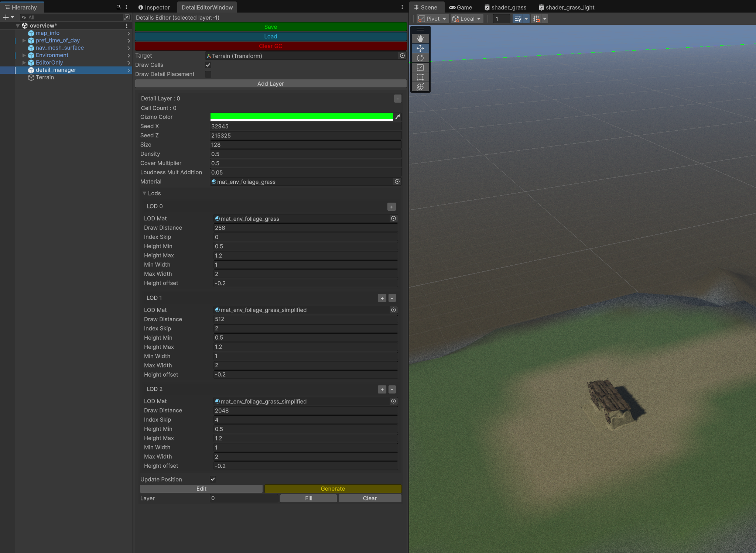This screenshot has height=553, width=756.
Task: Select the combined Transform tool
Action: pos(420,87)
